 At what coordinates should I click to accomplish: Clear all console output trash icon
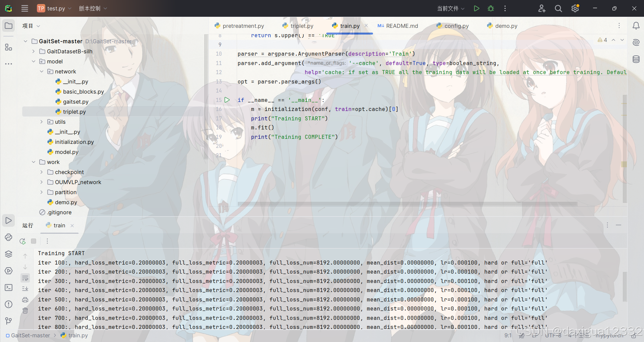(x=25, y=310)
